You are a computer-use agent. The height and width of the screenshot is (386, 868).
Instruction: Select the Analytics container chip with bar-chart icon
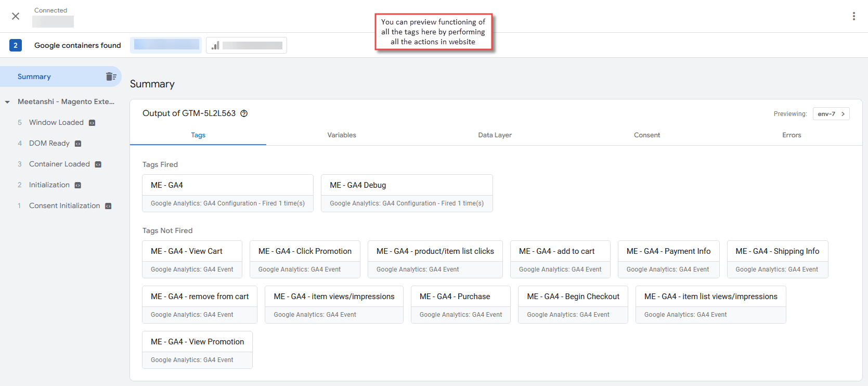[x=247, y=45]
